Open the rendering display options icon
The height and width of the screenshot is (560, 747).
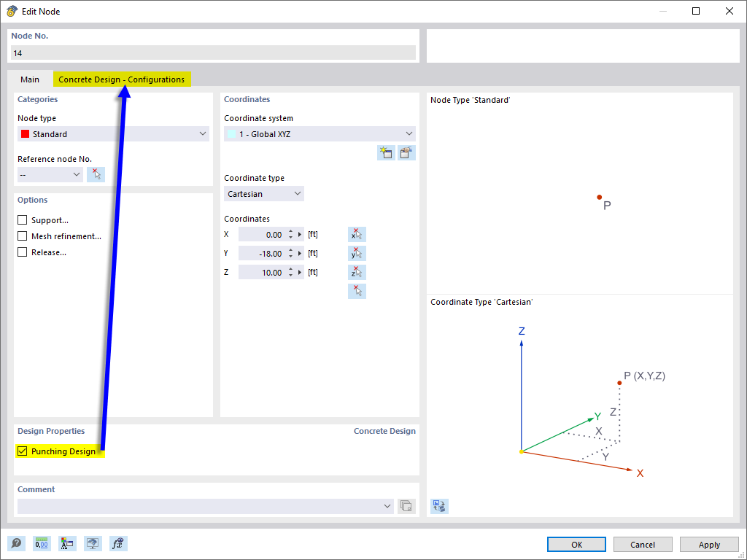pos(93,543)
